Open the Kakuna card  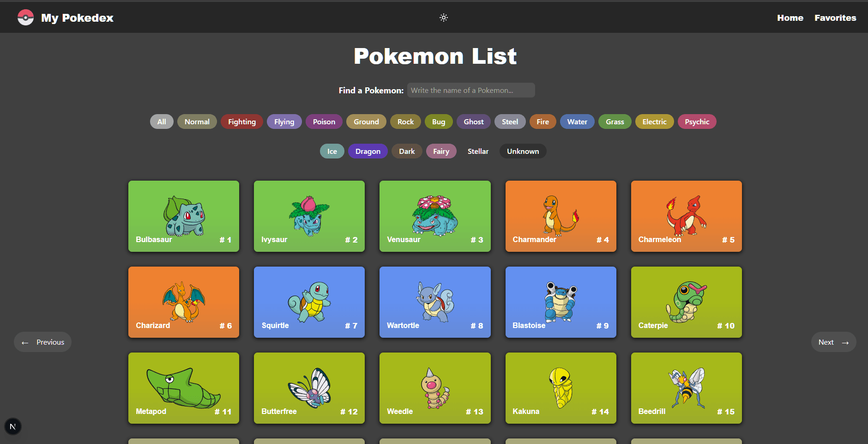coord(561,388)
